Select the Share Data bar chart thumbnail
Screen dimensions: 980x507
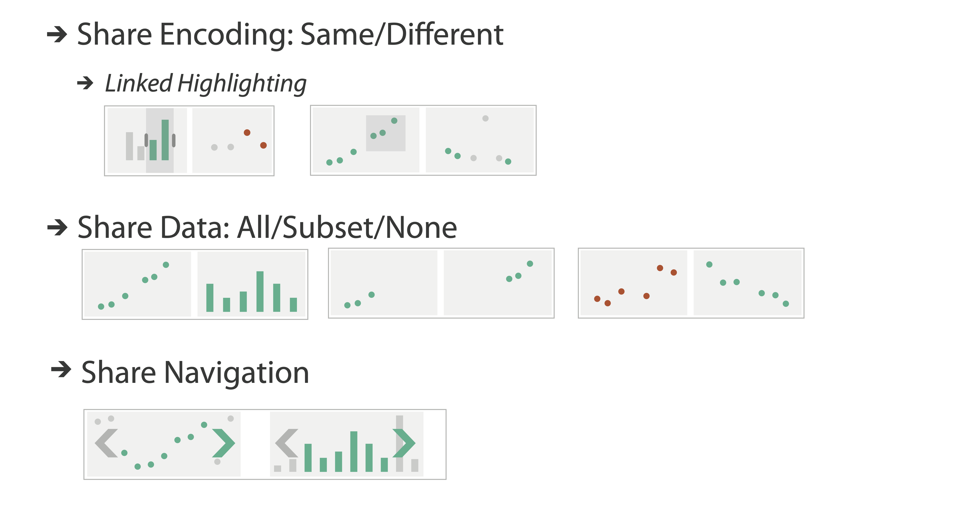(251, 284)
